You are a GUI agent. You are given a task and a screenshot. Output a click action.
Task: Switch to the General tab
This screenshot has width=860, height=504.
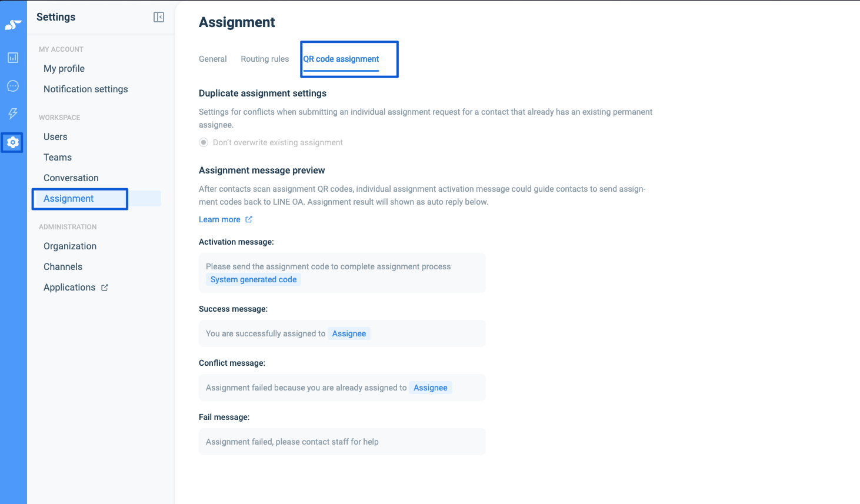[x=212, y=59]
